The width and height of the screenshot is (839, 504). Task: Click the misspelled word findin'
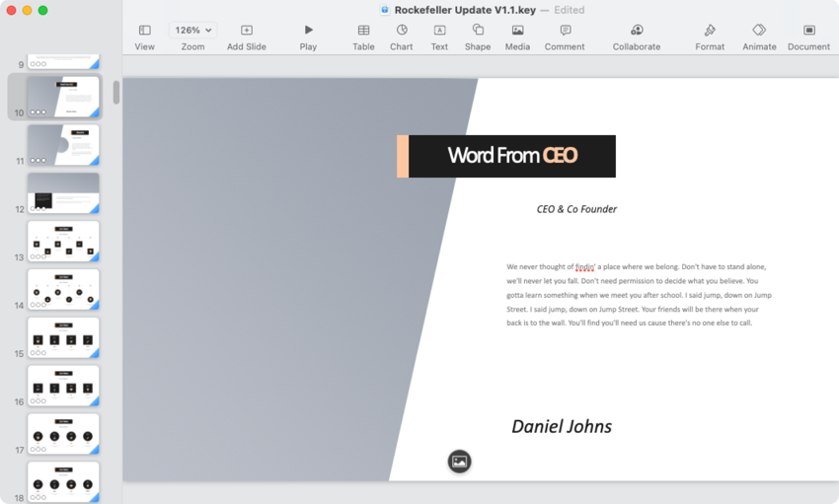585,266
